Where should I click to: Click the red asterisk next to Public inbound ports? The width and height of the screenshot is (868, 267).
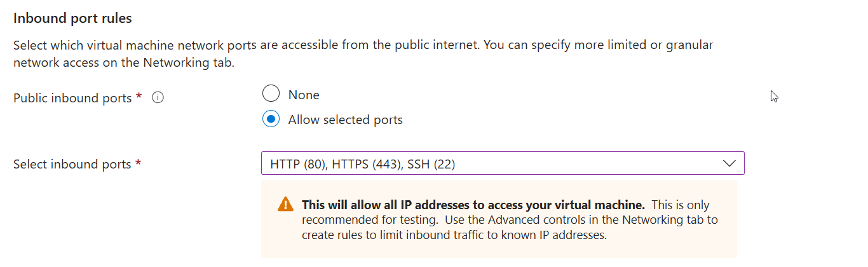(x=139, y=97)
